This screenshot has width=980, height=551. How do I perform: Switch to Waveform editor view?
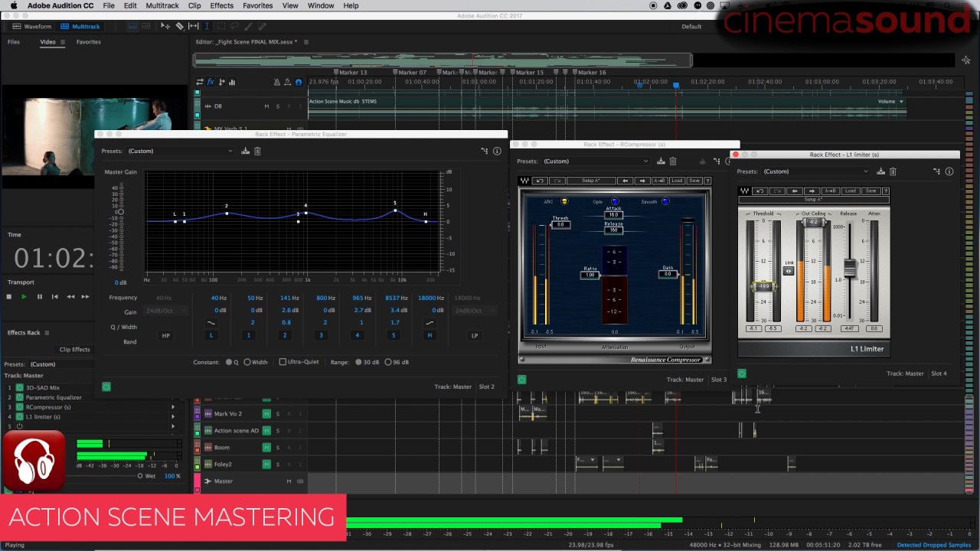[37, 25]
